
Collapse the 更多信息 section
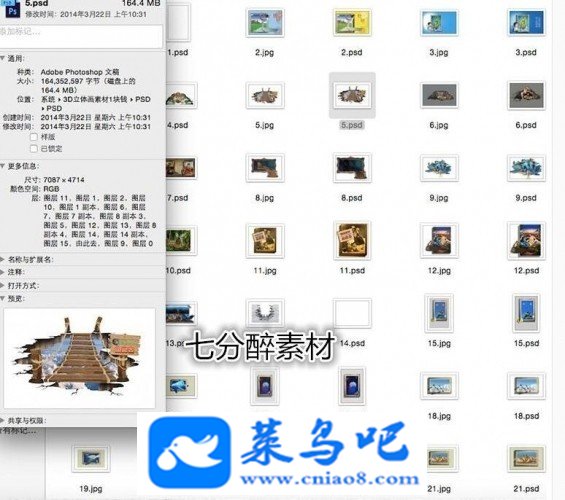point(3,166)
